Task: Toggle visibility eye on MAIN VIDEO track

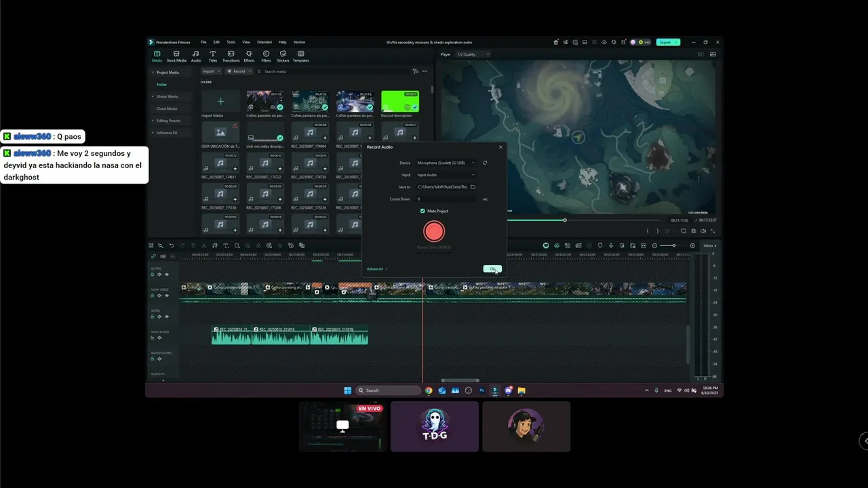Action: 166,296
